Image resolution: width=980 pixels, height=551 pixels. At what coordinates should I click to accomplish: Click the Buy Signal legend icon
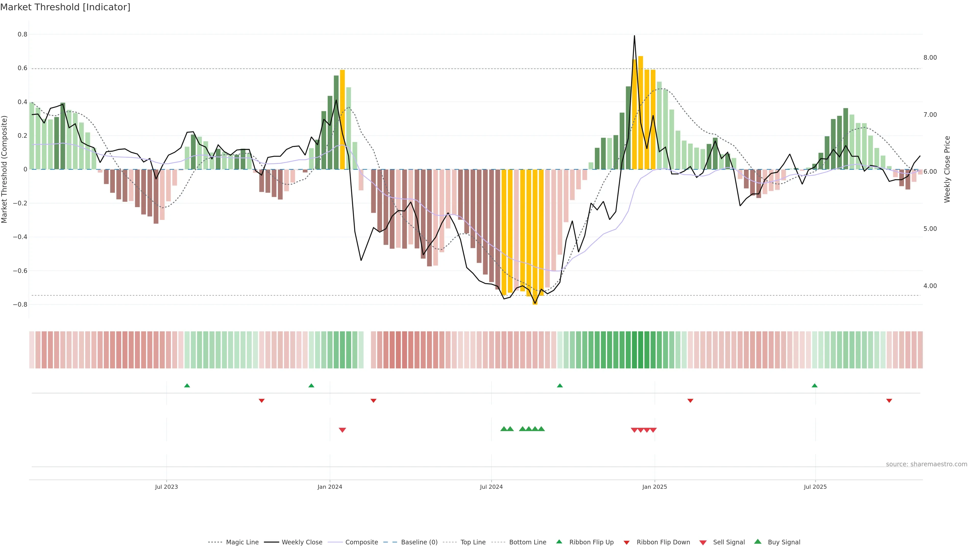757,542
